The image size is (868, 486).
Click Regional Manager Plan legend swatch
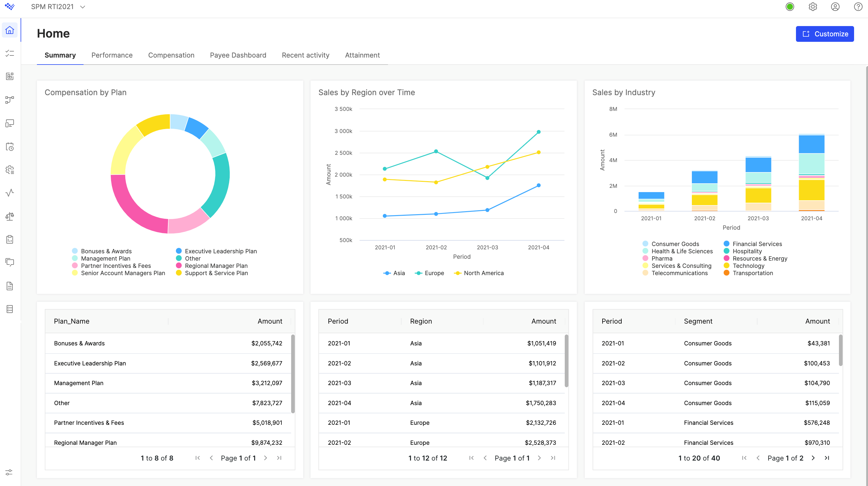tap(179, 266)
